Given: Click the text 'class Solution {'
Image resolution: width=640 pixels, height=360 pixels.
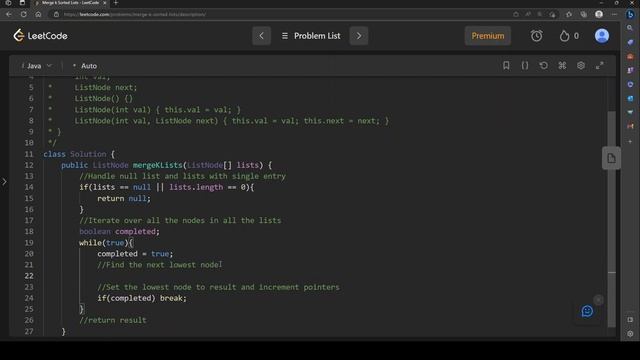Looking at the screenshot, I should point(79,154).
